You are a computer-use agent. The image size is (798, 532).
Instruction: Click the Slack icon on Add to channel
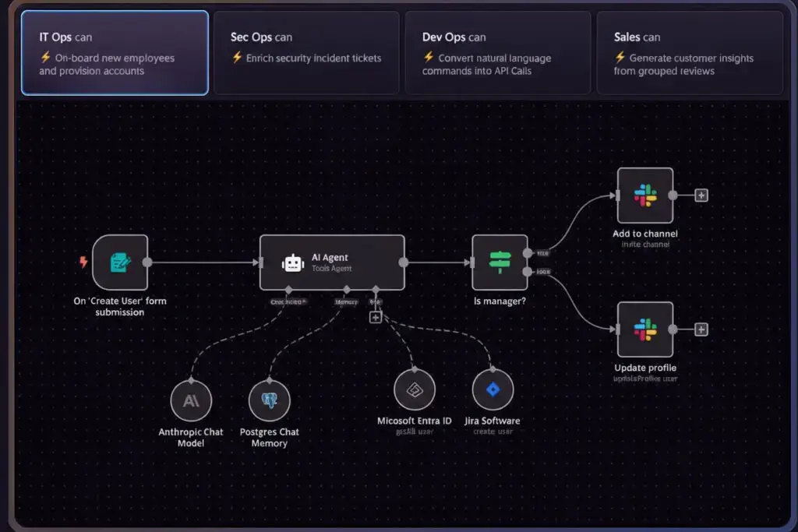645,196
